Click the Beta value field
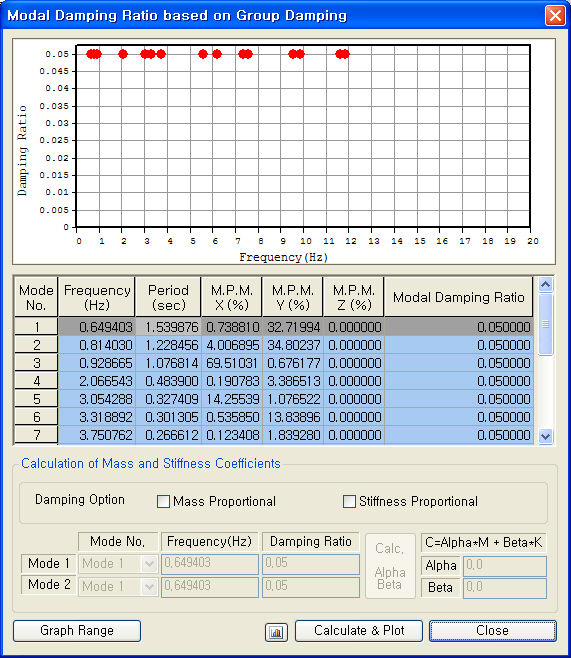 pos(505,588)
